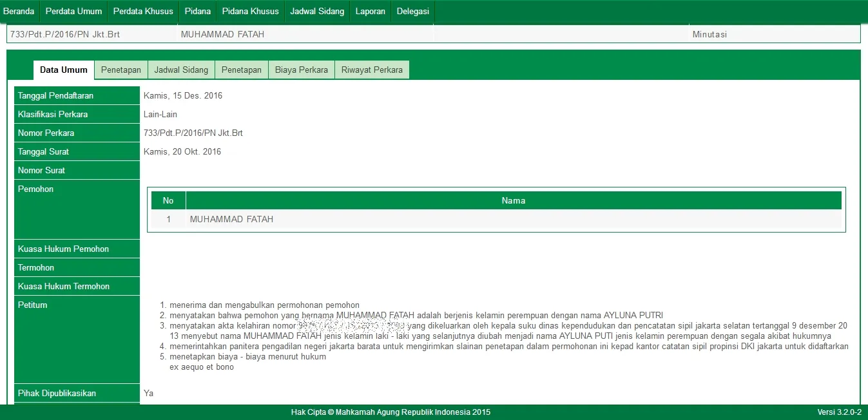This screenshot has width=868, height=420.
Task: Switch to the Jadwal Sidang case tab
Action: click(181, 70)
